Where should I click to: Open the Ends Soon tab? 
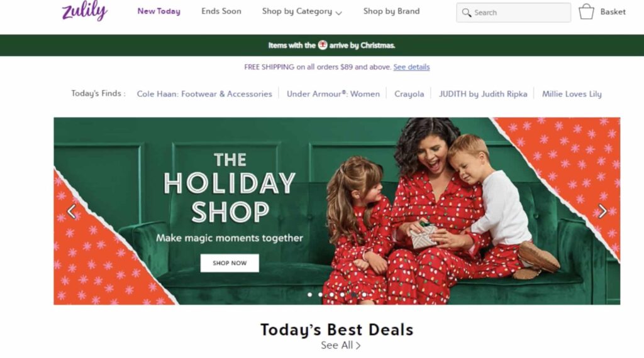point(221,11)
